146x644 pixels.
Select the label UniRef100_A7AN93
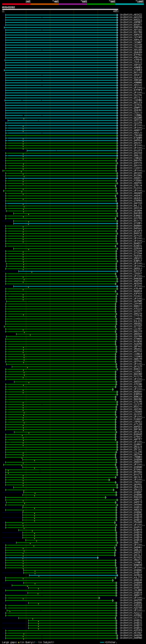(x=131, y=339)
